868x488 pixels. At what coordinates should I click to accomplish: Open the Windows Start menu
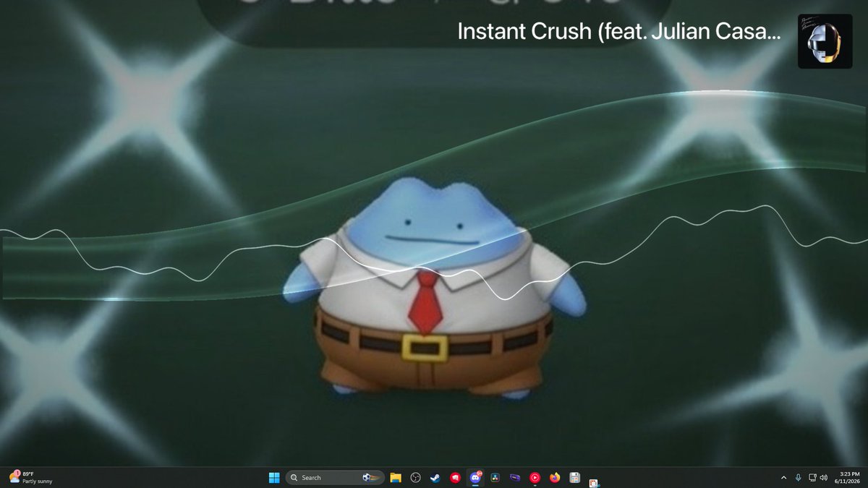[274, 477]
